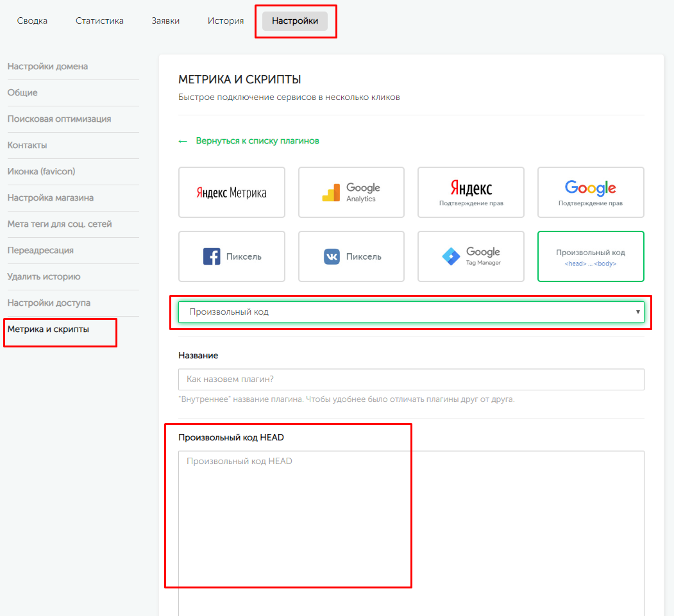This screenshot has height=616, width=674.
Task: Click the Произвольный код head/body card
Action: pos(591,256)
